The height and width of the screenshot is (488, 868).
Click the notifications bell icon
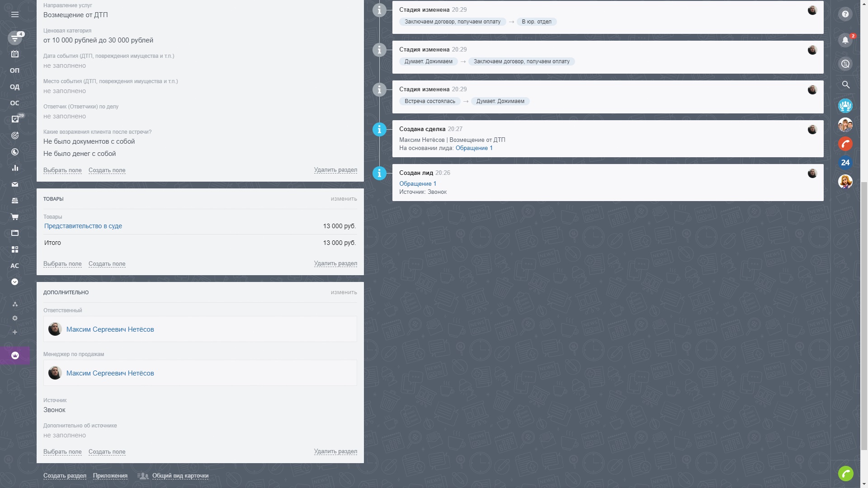point(845,40)
